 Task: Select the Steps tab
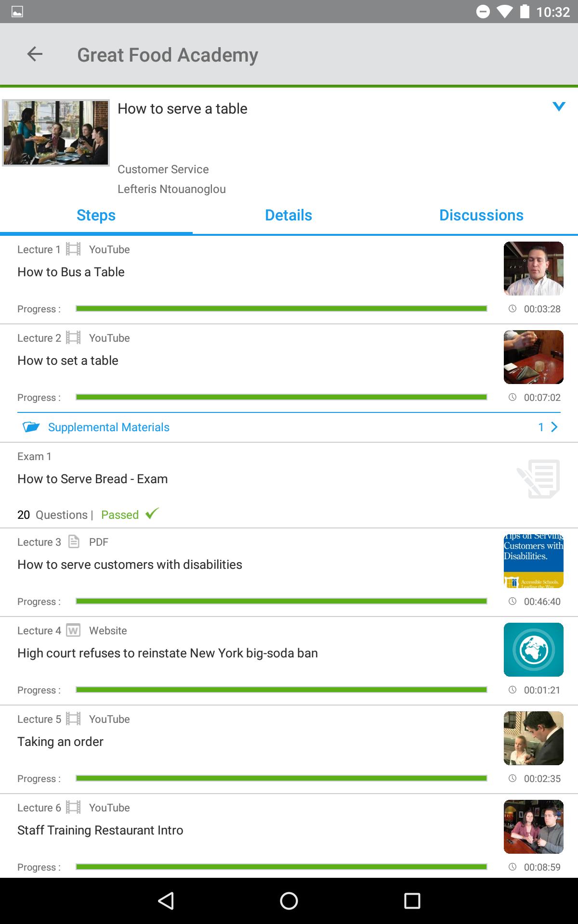click(96, 215)
